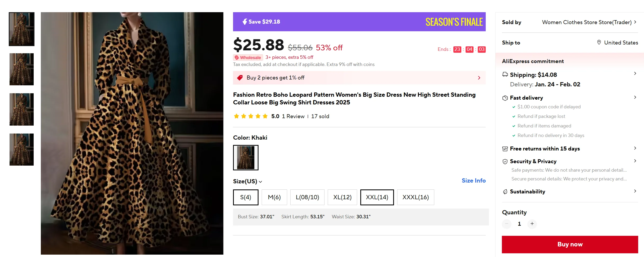The height and width of the screenshot is (257, 644).
Task: Click the Fast delivery box icon
Action: (x=505, y=98)
